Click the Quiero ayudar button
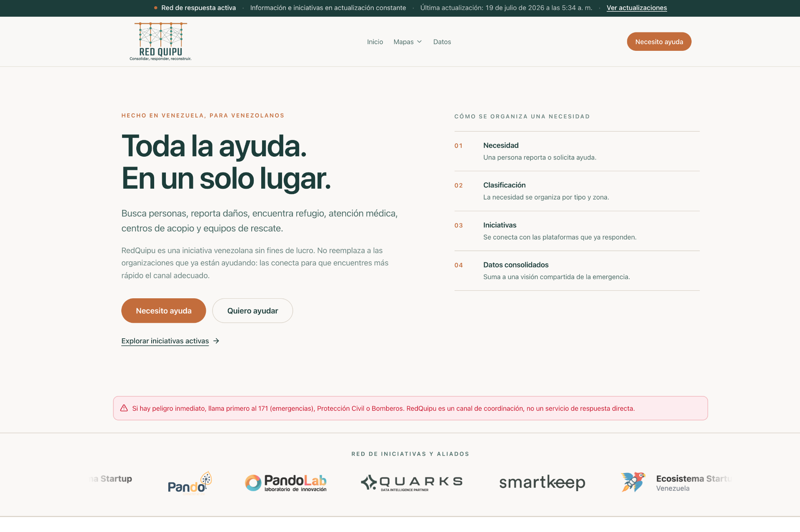Viewport: 800px width, 532px height. pos(252,311)
